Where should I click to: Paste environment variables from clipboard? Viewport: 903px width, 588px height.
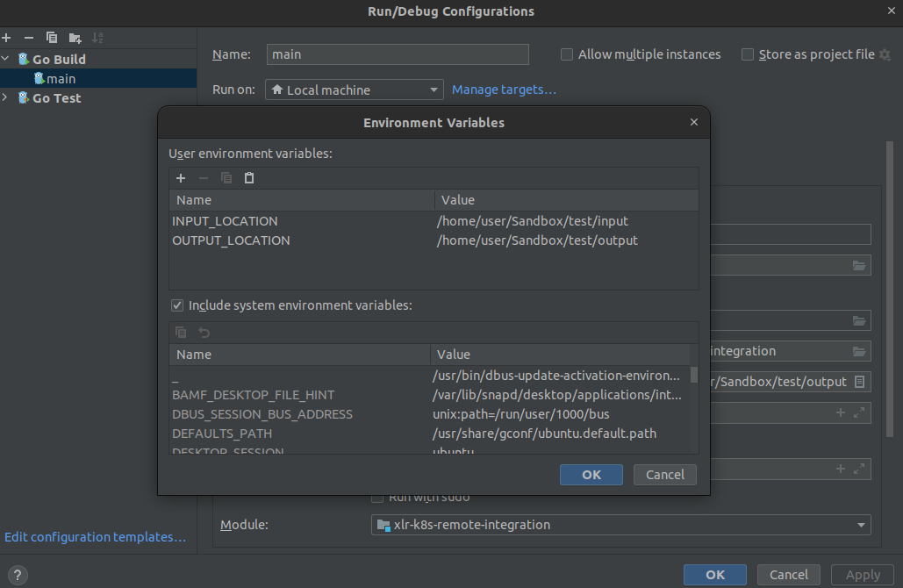click(x=249, y=178)
